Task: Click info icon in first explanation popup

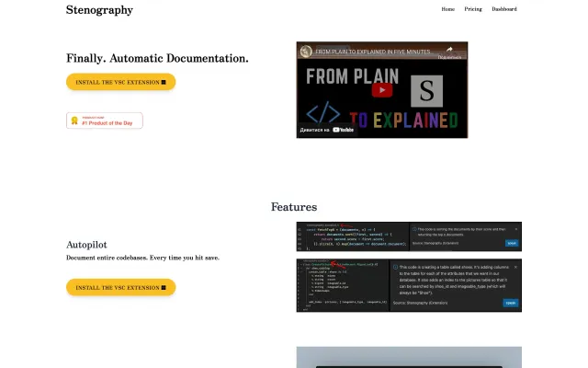Action: pos(414,229)
